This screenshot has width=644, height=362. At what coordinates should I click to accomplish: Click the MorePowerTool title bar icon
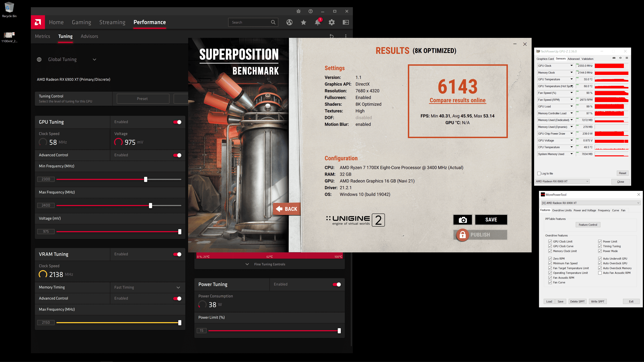[543, 194]
